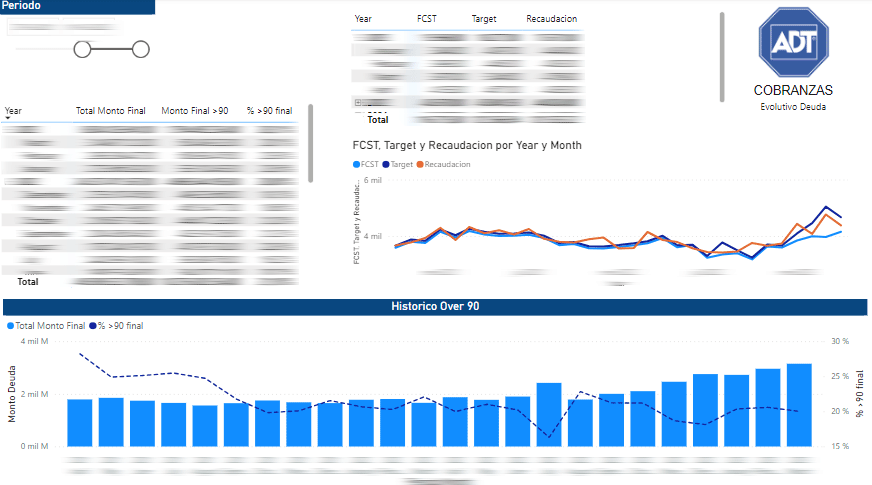Click the COBRANZAS heading
The image size is (872, 485).
point(793,90)
